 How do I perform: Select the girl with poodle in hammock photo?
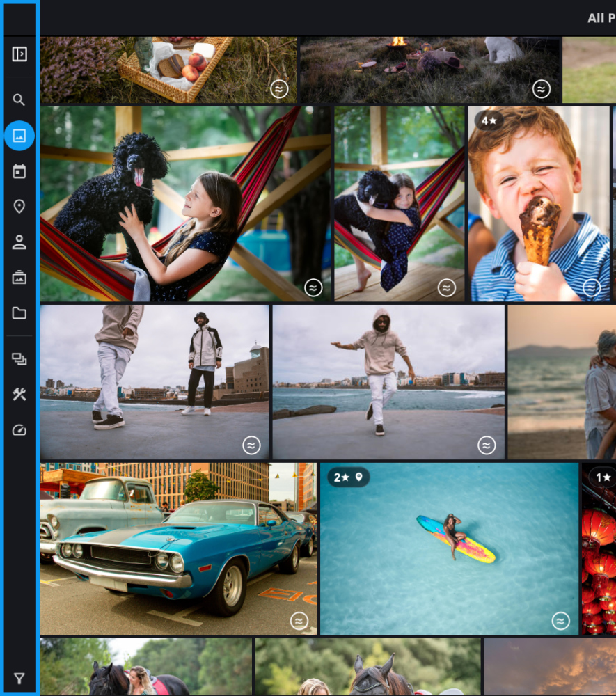186,204
